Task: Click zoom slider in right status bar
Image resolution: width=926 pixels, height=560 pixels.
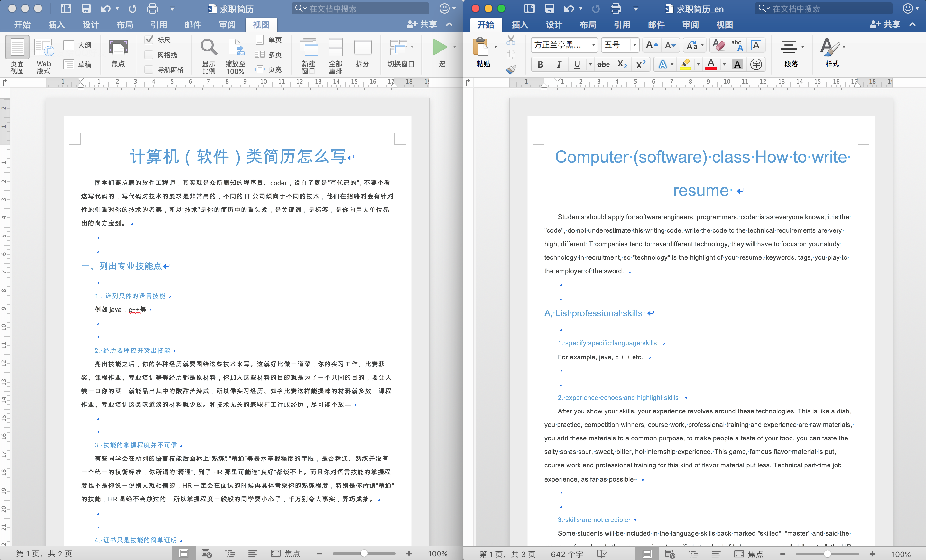Action: (827, 554)
